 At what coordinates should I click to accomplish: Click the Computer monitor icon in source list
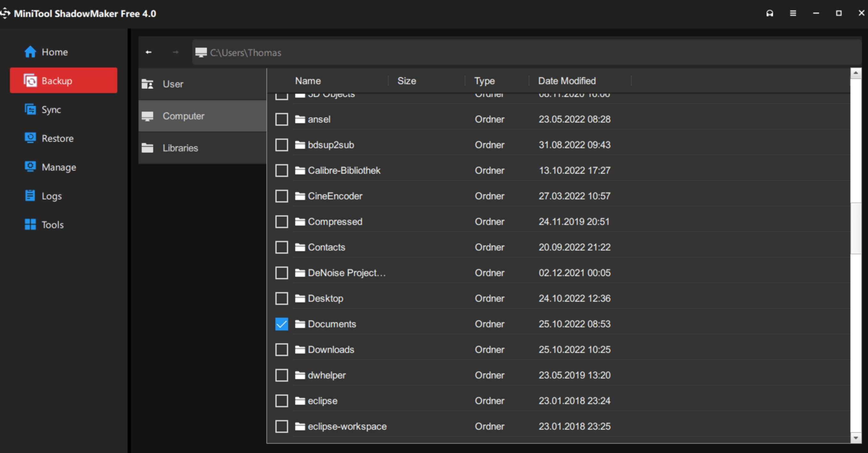click(x=147, y=116)
